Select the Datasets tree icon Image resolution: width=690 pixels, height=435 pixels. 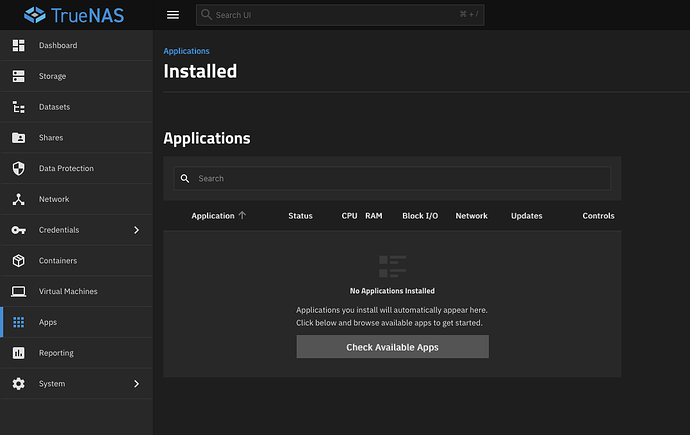(x=18, y=107)
